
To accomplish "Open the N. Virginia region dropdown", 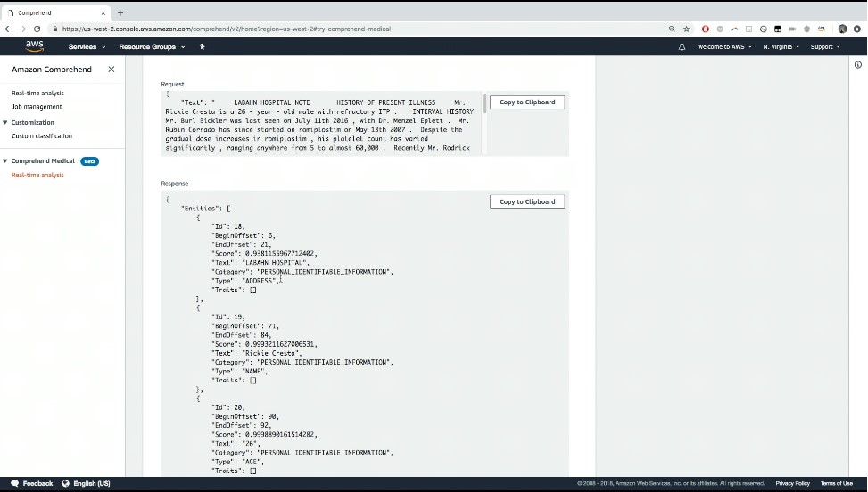I will [781, 47].
